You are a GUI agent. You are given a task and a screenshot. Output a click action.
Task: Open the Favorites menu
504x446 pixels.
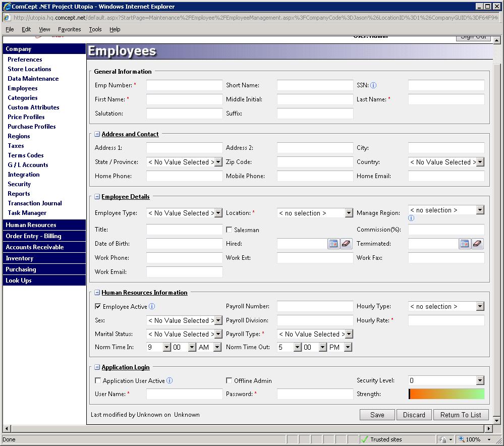click(69, 29)
